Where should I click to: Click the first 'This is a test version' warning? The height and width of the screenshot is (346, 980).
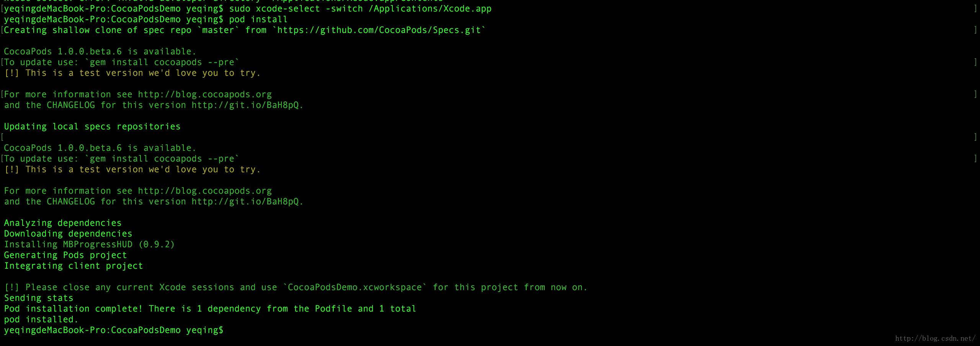point(132,73)
